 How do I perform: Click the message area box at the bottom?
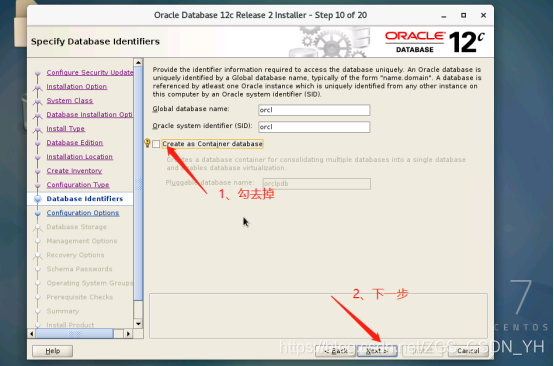pos(318,316)
